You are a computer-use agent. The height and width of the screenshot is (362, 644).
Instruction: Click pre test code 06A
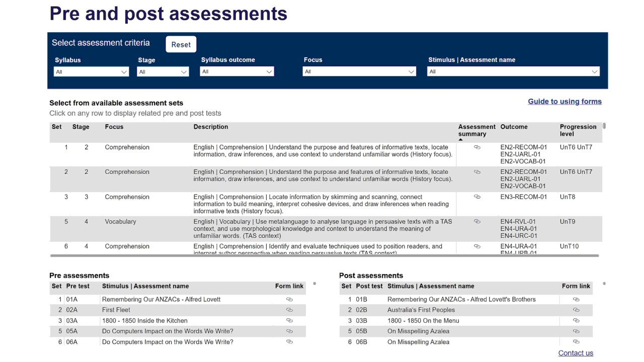(x=72, y=341)
